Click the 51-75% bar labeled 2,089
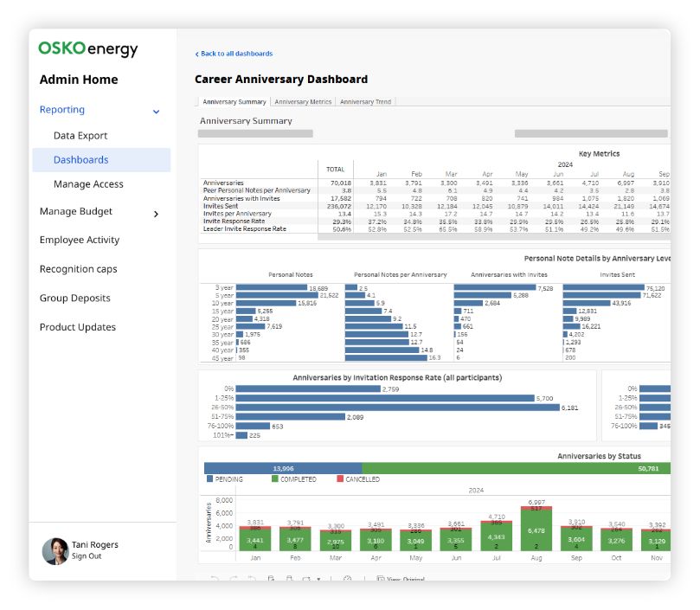 tap(291, 417)
